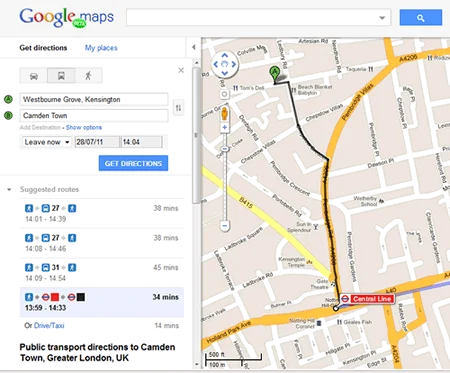Click green marker A beside start field

click(x=8, y=99)
